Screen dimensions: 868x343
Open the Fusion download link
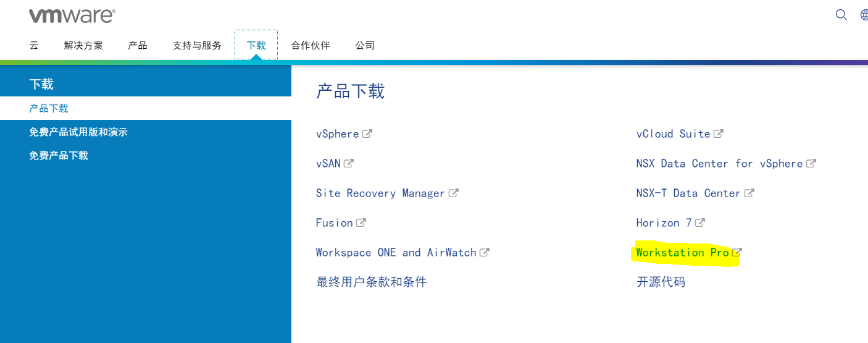click(x=335, y=222)
